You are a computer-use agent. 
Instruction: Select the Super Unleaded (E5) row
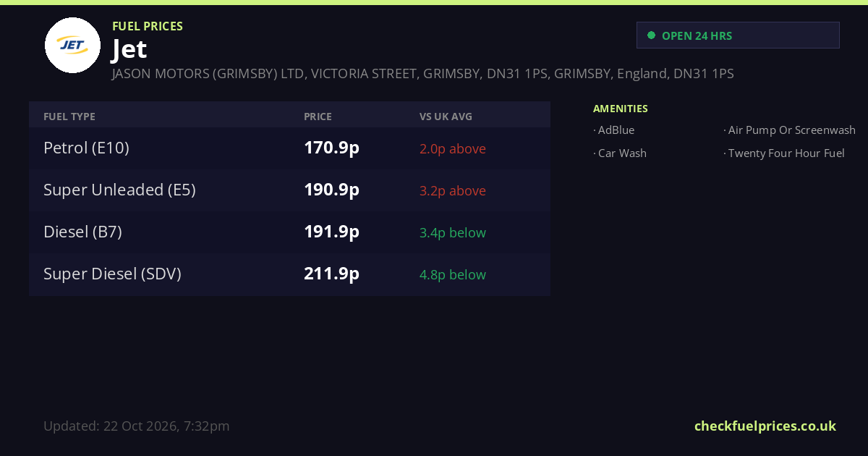point(289,190)
